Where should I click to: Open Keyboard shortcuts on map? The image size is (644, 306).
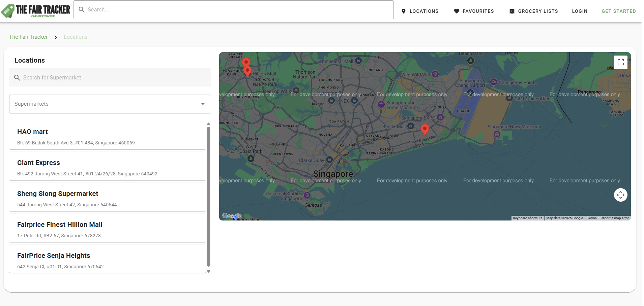coord(528,218)
